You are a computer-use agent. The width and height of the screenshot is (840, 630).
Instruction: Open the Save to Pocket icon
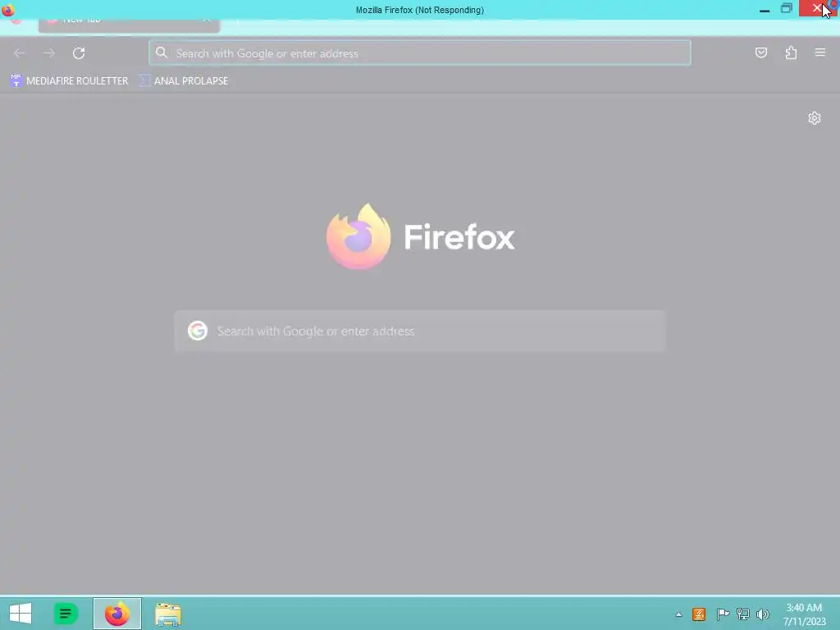(760, 52)
